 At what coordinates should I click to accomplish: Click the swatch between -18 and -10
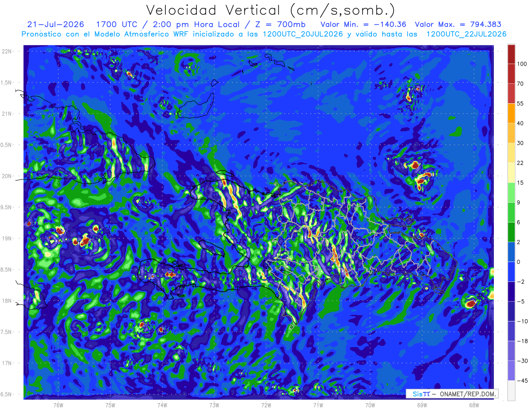(511, 331)
